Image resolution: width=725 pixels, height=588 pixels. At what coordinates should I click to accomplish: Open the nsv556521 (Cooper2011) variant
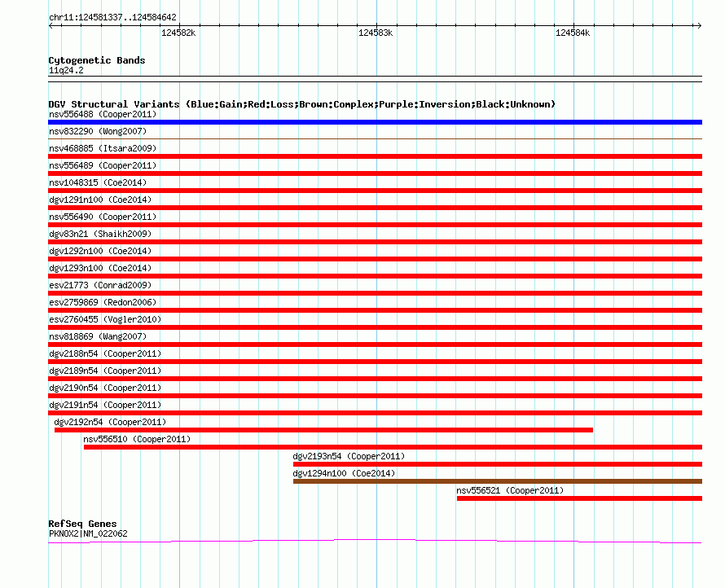pyautogui.click(x=510, y=490)
